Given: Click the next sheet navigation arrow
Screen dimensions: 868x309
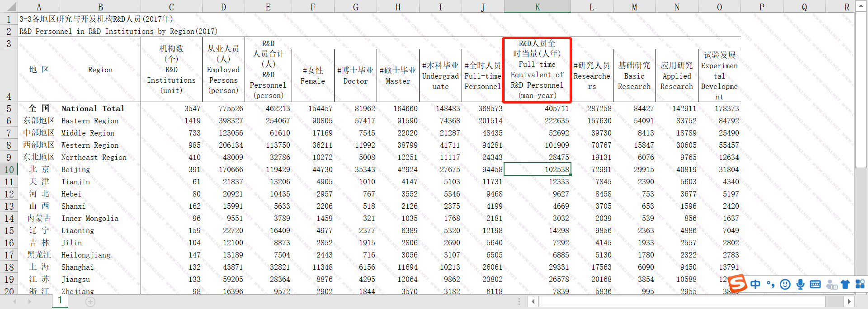Looking at the screenshot, I should coord(30,301).
